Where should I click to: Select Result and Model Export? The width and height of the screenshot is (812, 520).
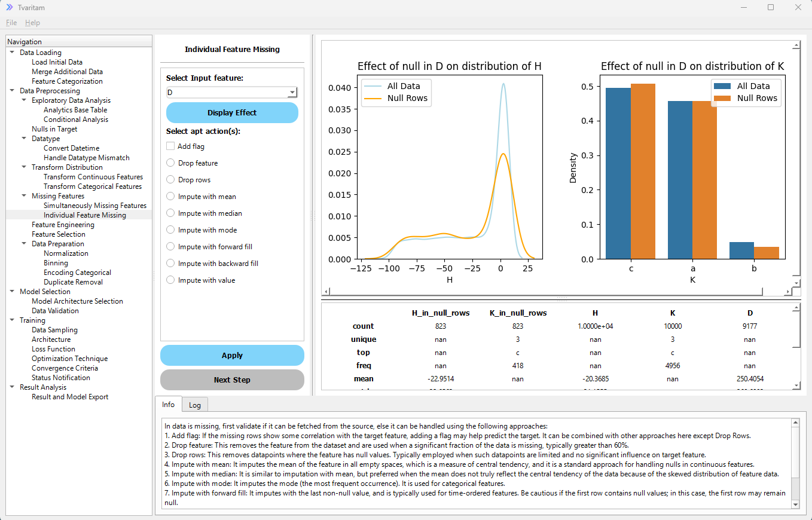70,396
